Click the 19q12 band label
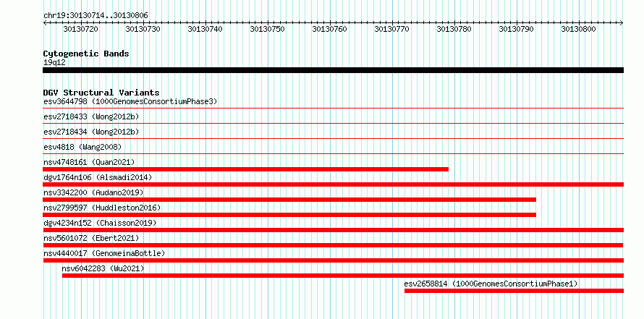Viewport: 644px width, 319px height. point(54,62)
